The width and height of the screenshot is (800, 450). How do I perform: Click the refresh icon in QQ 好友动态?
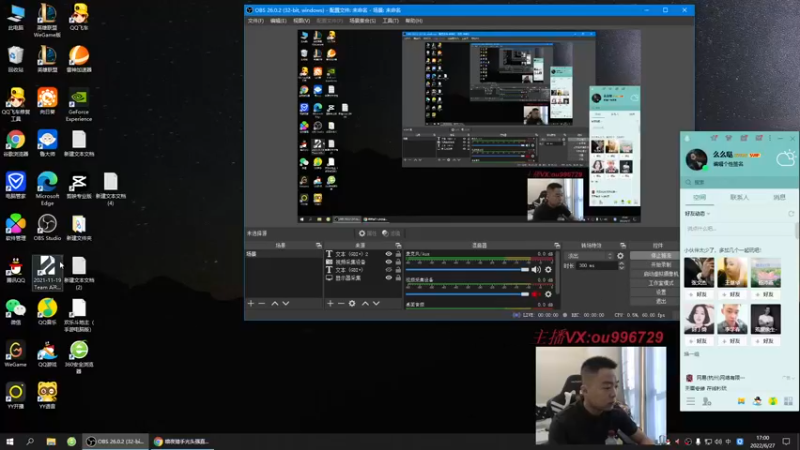pyautogui.click(x=791, y=214)
